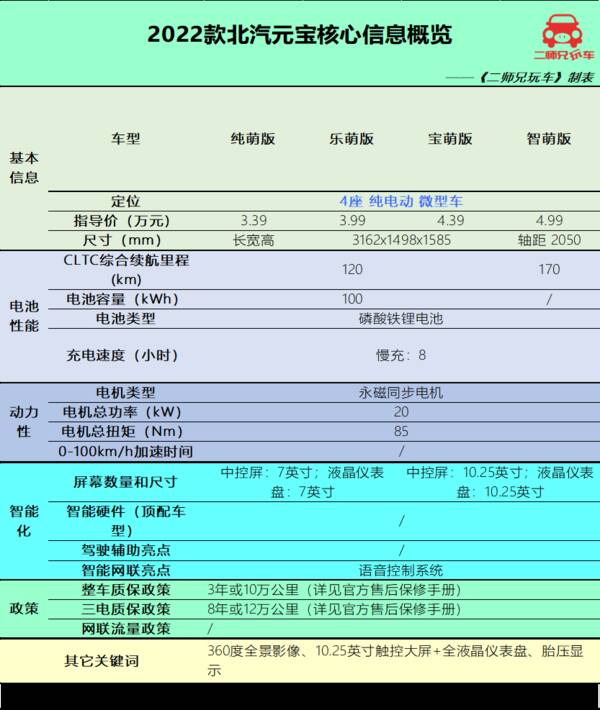Click the 充电速度（小时）row label
The height and width of the screenshot is (710, 600).
[x=122, y=355]
